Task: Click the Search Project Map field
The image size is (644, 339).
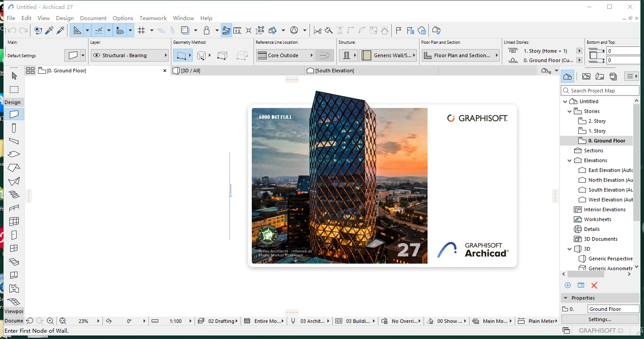Action: tap(600, 90)
